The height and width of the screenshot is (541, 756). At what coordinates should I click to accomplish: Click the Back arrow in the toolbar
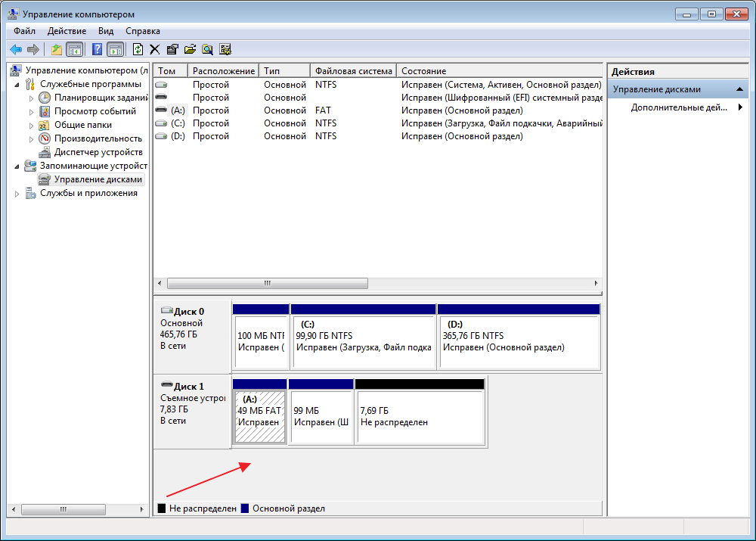tap(15, 49)
